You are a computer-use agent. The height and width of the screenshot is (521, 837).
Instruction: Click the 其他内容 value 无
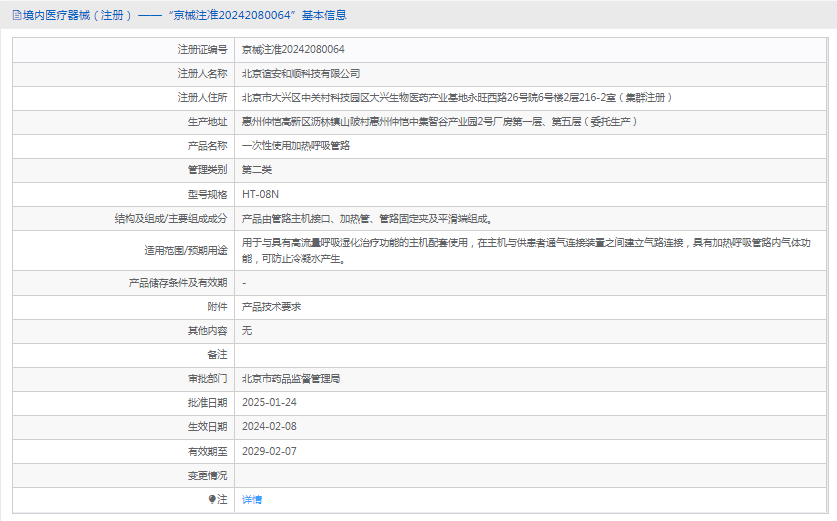[247, 330]
